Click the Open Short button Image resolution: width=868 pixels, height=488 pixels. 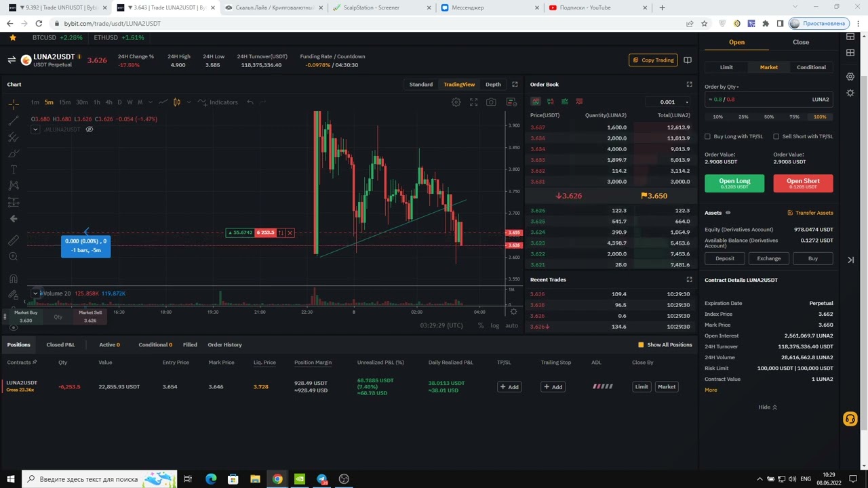[x=803, y=183]
